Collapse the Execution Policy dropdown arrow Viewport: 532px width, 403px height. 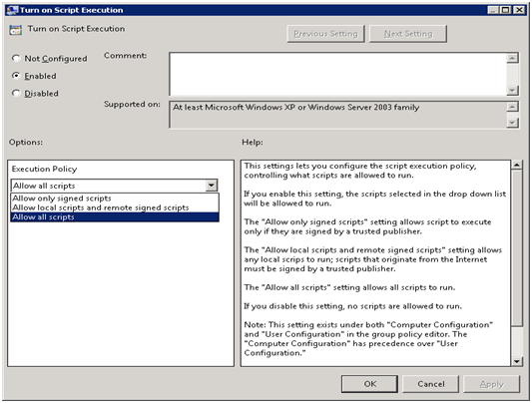click(212, 186)
